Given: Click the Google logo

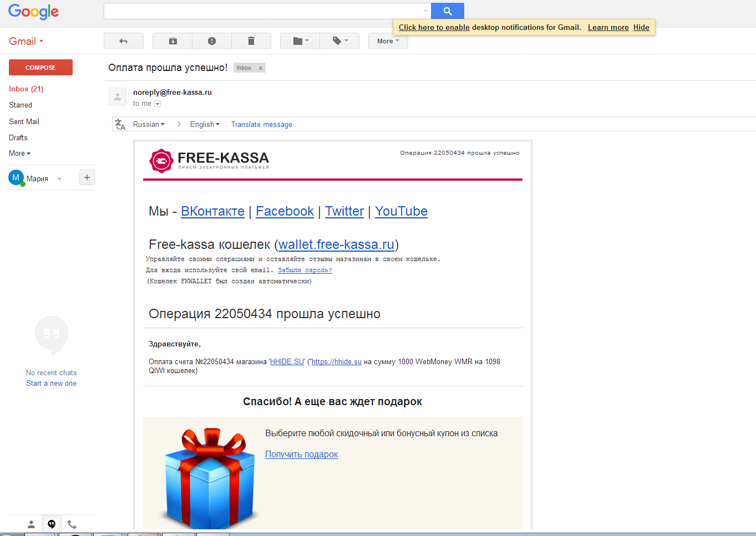Looking at the screenshot, I should 33,12.
